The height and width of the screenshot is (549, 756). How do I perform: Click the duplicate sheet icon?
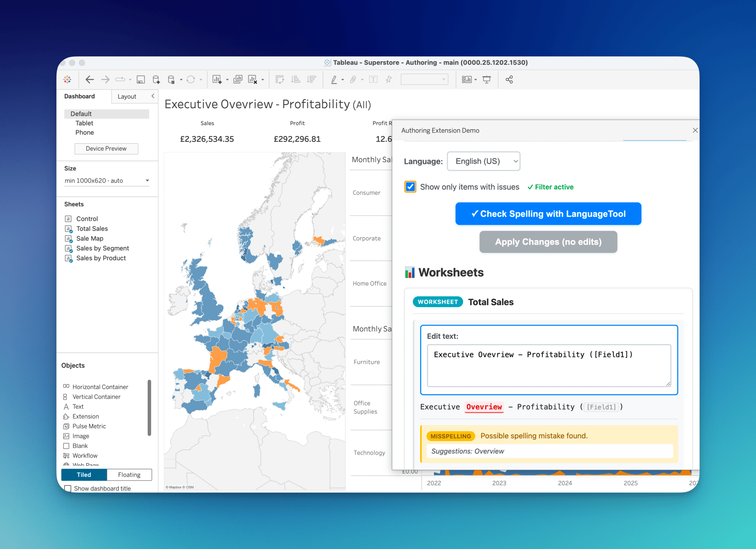(x=238, y=80)
